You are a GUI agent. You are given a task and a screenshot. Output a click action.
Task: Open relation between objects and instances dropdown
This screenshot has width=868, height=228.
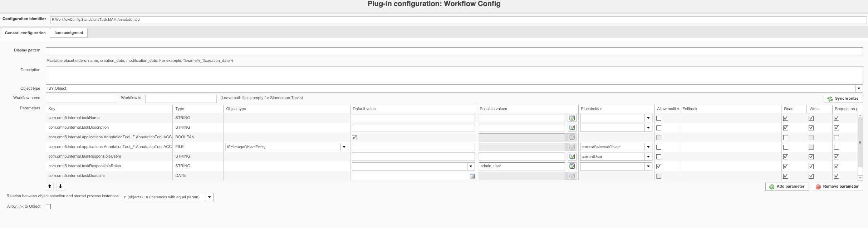tap(209, 197)
